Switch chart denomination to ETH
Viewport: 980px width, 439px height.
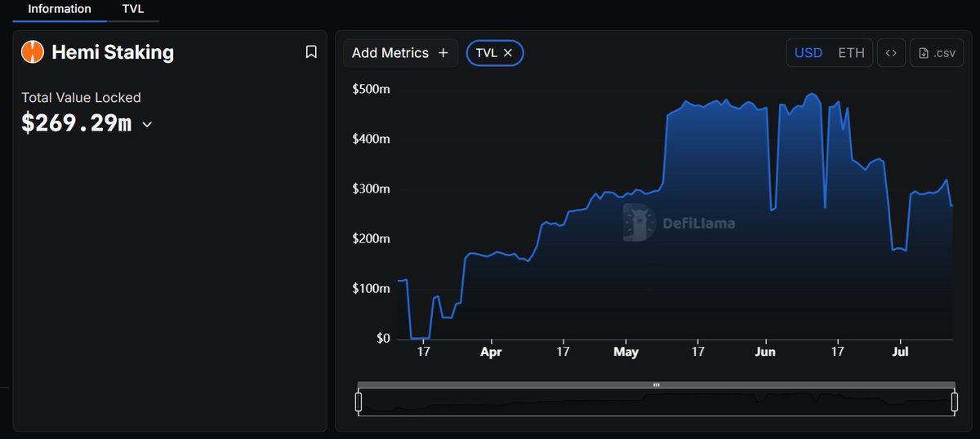[851, 53]
